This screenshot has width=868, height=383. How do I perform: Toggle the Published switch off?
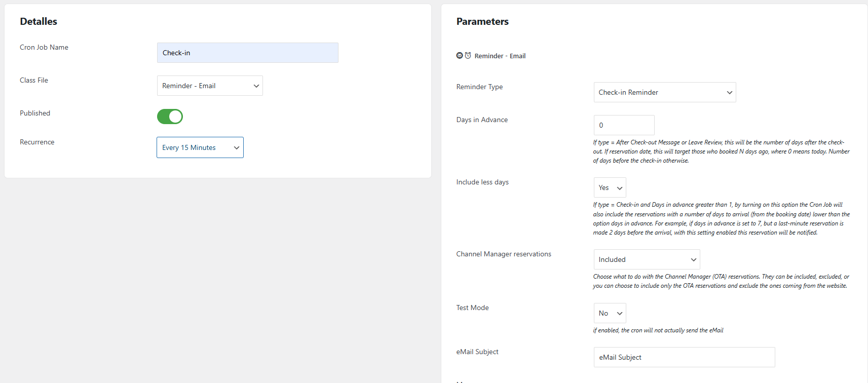coord(170,117)
